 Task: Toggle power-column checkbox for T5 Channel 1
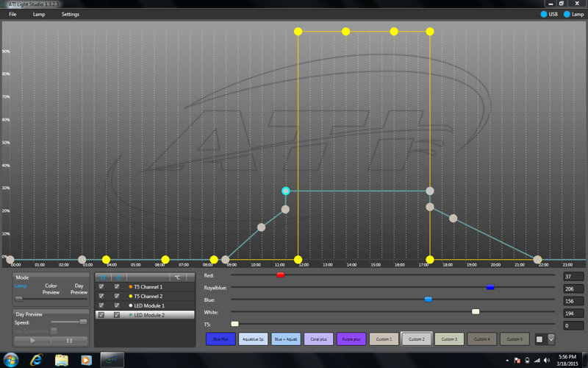(x=117, y=286)
